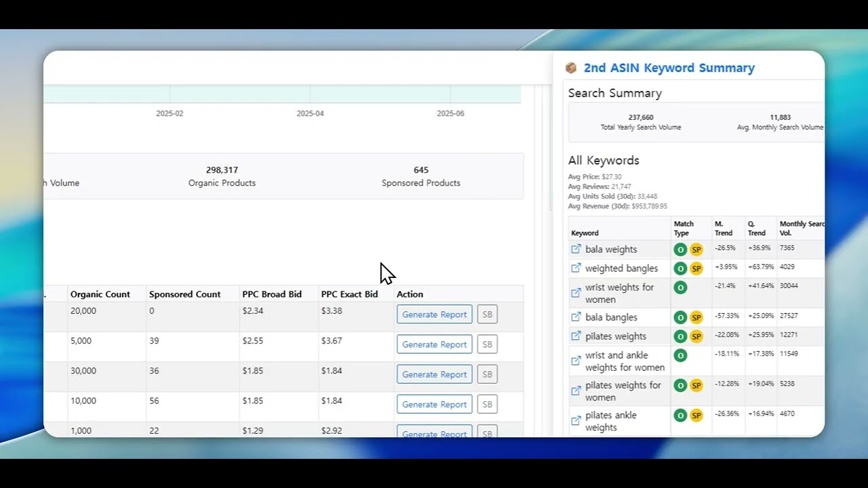The width and height of the screenshot is (868, 488).
Task: Generate Report for 30,000 organic count row
Action: point(435,374)
